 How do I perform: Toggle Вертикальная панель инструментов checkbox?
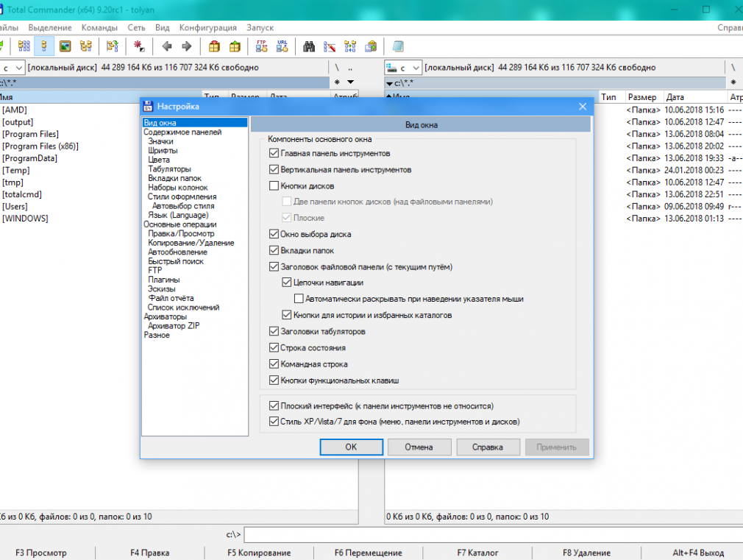[x=274, y=169]
